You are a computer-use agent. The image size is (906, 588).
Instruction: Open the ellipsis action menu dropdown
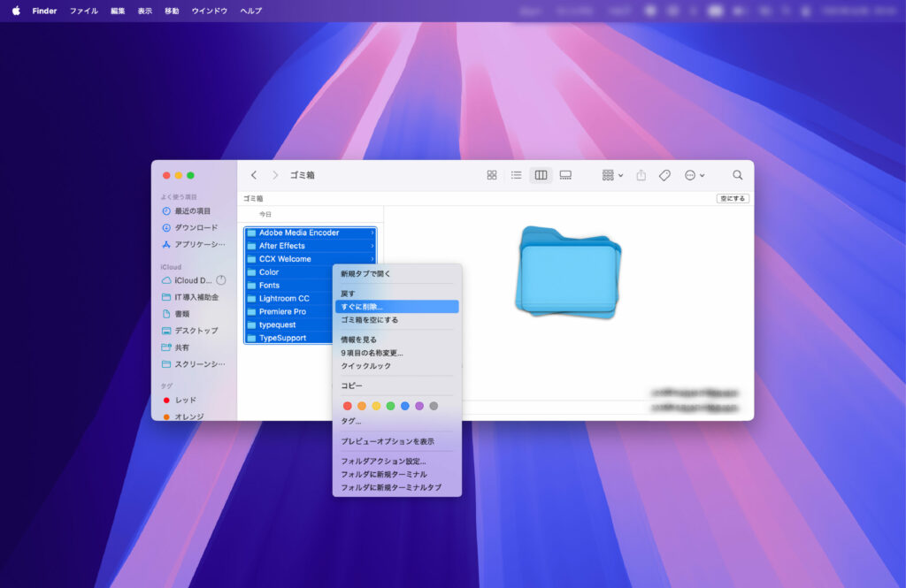pos(695,175)
